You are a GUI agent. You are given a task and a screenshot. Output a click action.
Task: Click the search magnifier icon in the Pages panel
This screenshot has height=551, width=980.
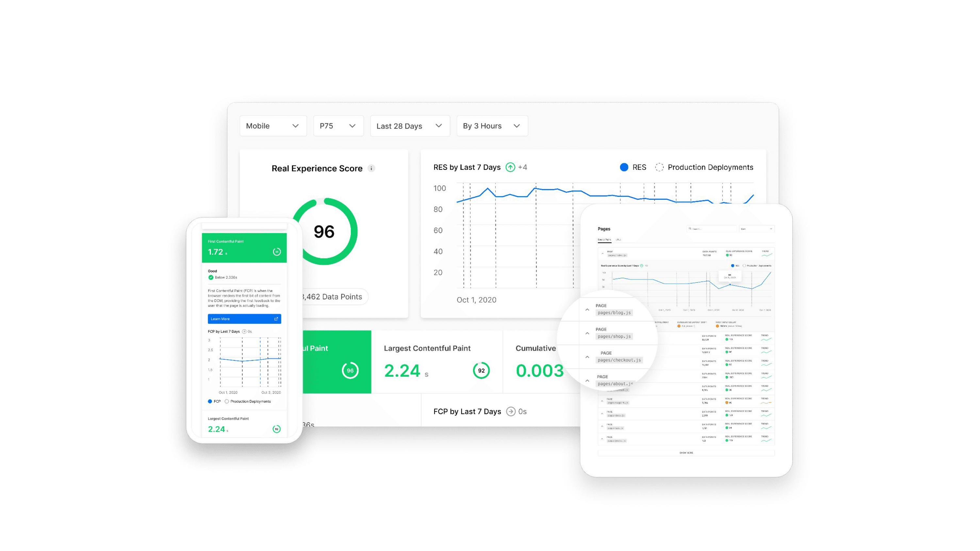coord(691,228)
